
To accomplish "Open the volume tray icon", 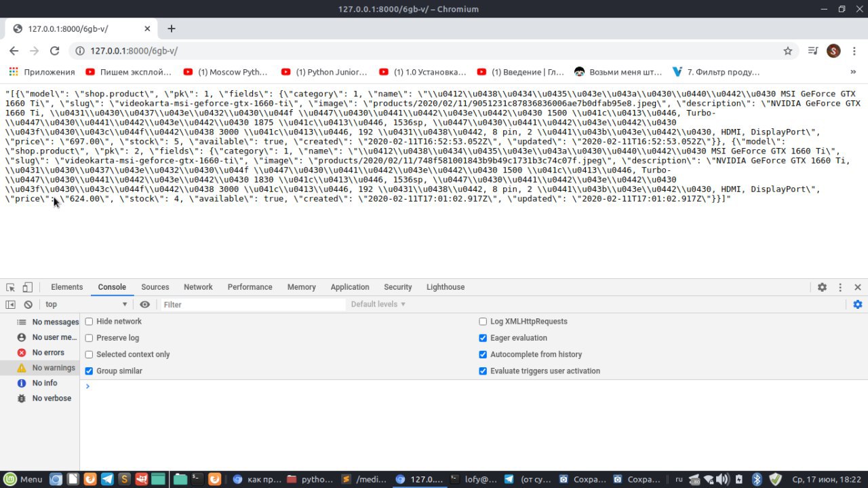I will point(724,479).
